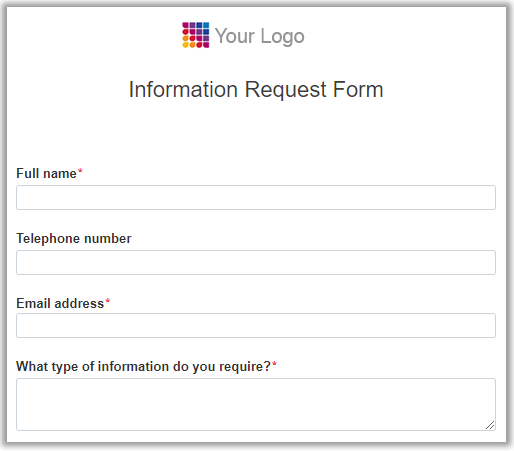Click the textarea resize grip icon
The width and height of the screenshot is (514, 451).
490,425
